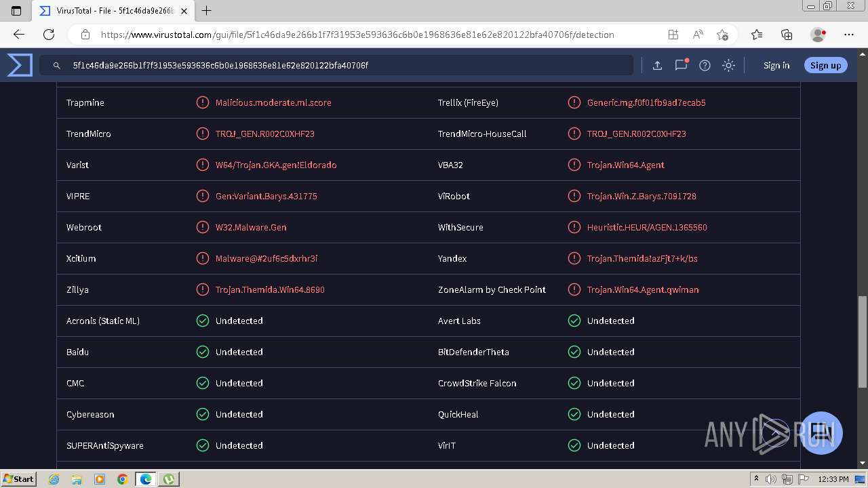Open the tab actions menu icon
This screenshot has width=868, height=488.
coord(16,10)
